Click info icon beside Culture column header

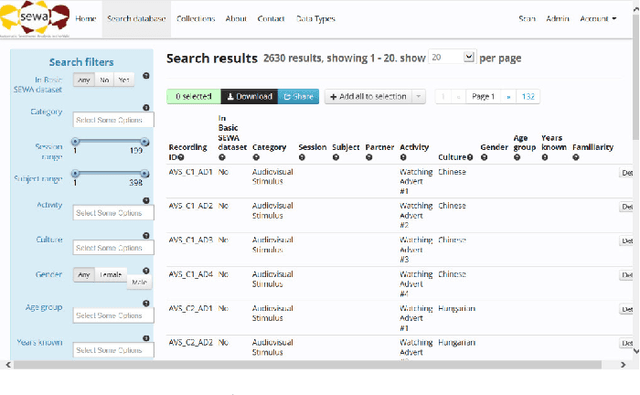tap(470, 157)
